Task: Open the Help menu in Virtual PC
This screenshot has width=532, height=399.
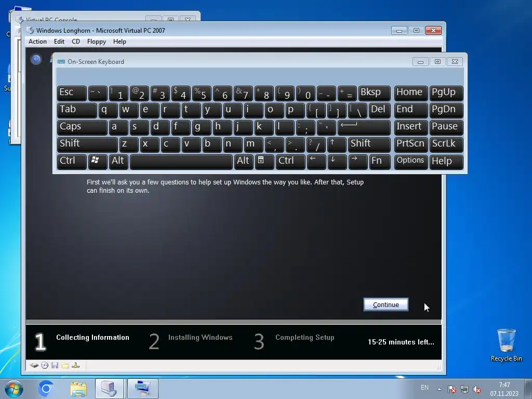Action: tap(119, 42)
